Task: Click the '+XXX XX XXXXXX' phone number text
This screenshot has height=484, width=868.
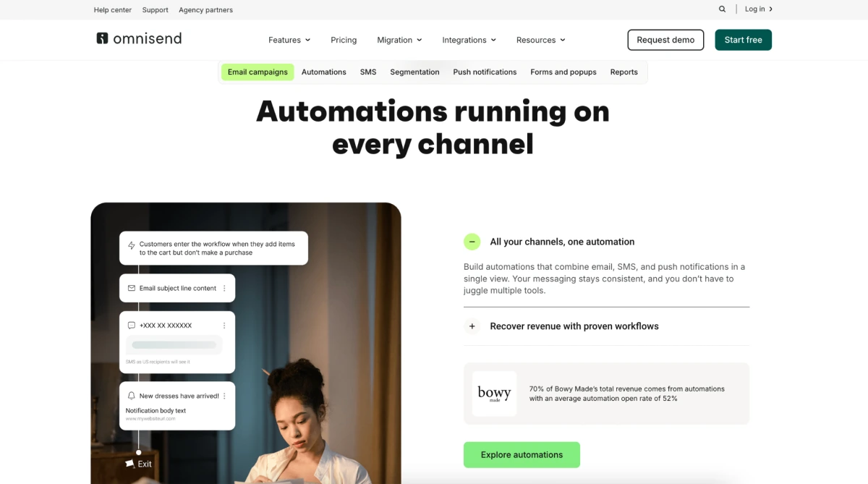Action: click(166, 326)
